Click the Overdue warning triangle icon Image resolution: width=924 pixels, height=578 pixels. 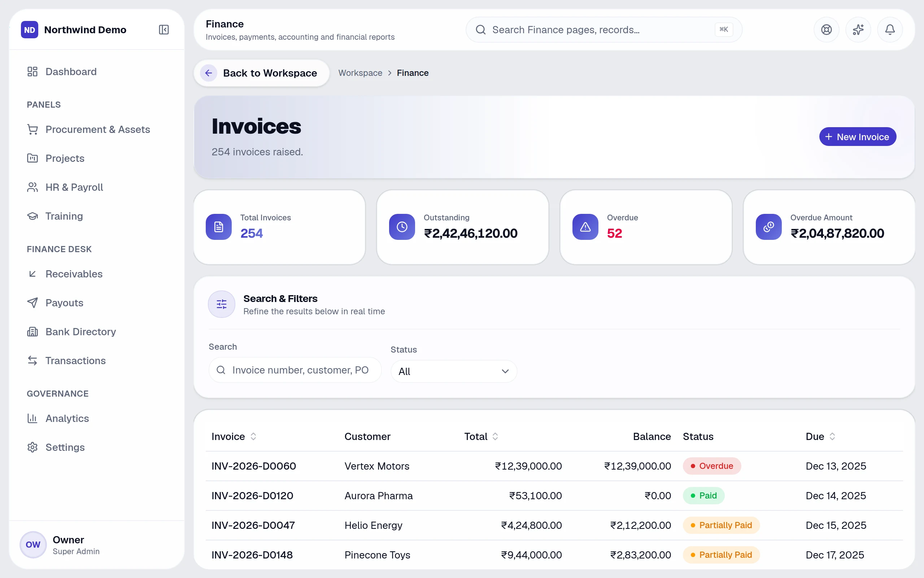585,227
